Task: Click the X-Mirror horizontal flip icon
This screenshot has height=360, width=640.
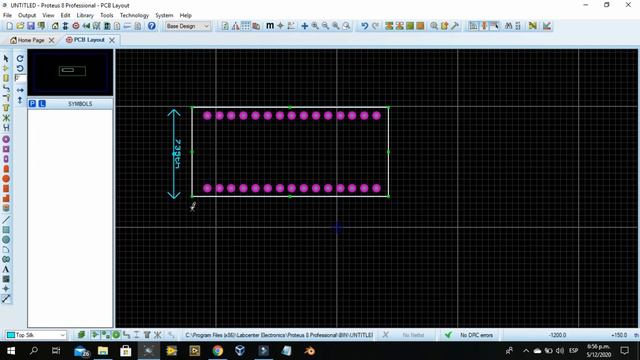Action: tap(20, 90)
